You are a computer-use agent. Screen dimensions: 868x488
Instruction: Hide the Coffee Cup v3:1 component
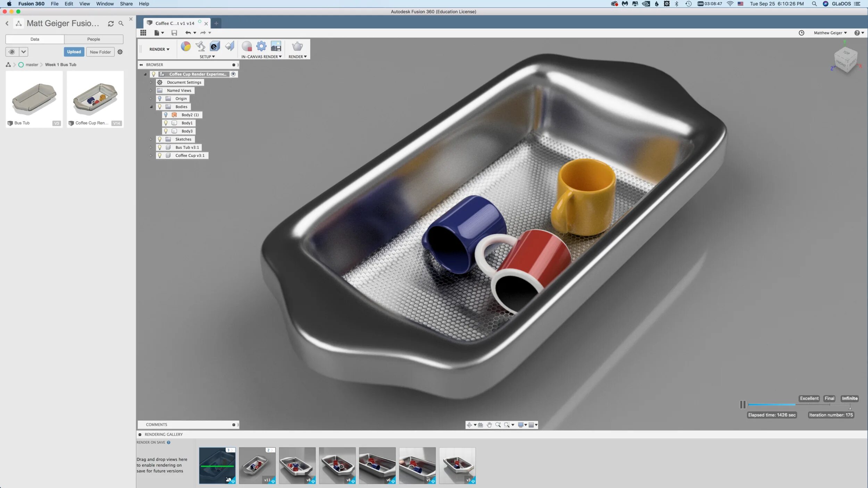point(160,155)
